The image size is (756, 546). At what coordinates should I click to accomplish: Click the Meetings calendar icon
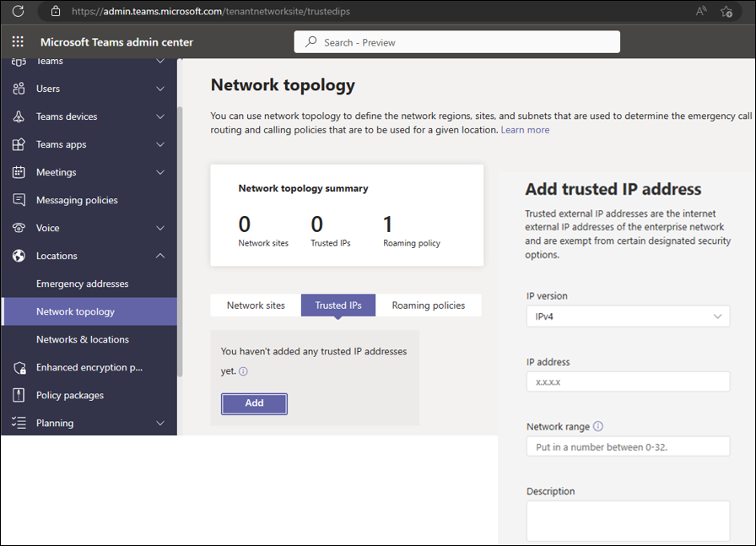pos(19,171)
